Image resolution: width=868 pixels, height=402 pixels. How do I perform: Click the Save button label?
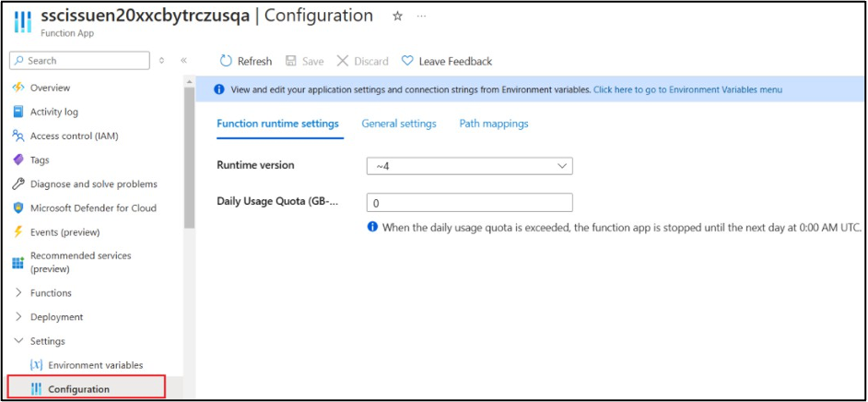312,62
